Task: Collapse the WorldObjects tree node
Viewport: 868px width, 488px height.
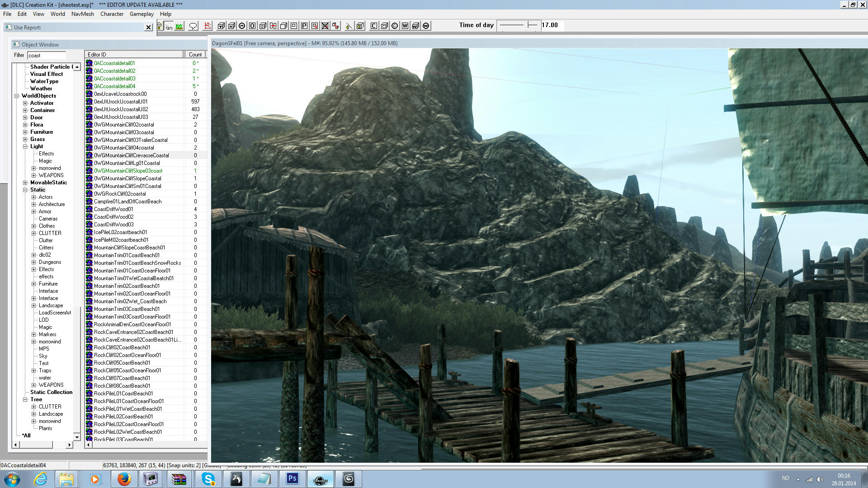Action: (17, 96)
